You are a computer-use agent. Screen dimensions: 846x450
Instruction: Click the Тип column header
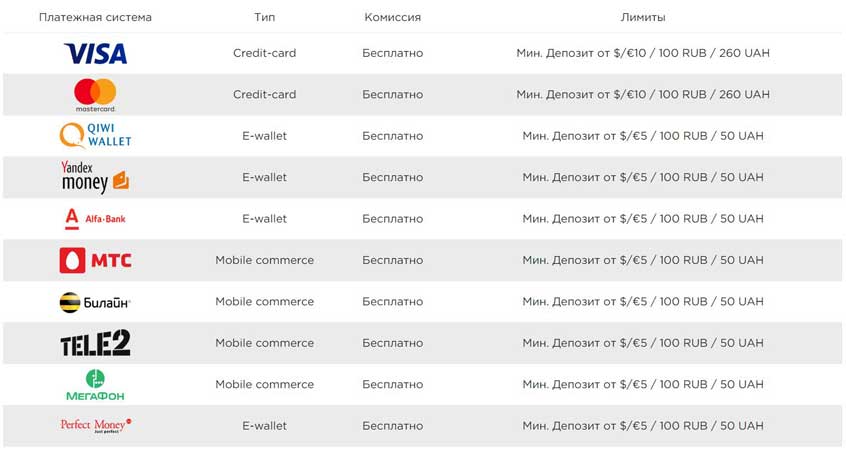coord(264,18)
